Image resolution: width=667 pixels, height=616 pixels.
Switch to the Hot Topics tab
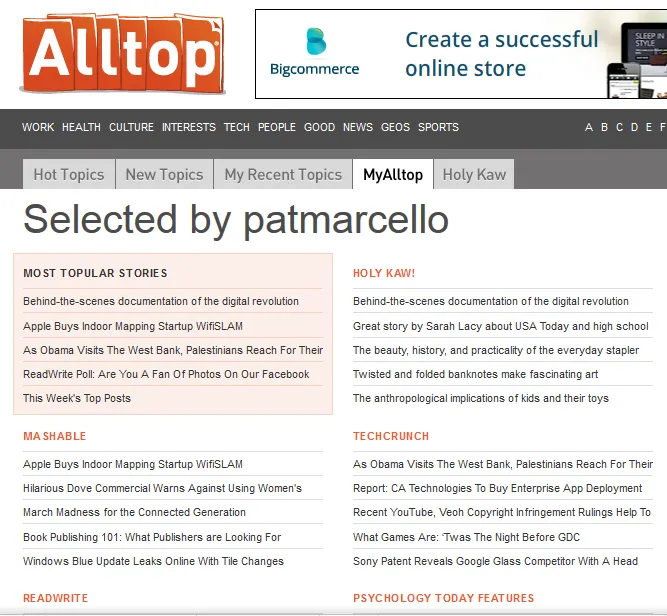click(69, 174)
